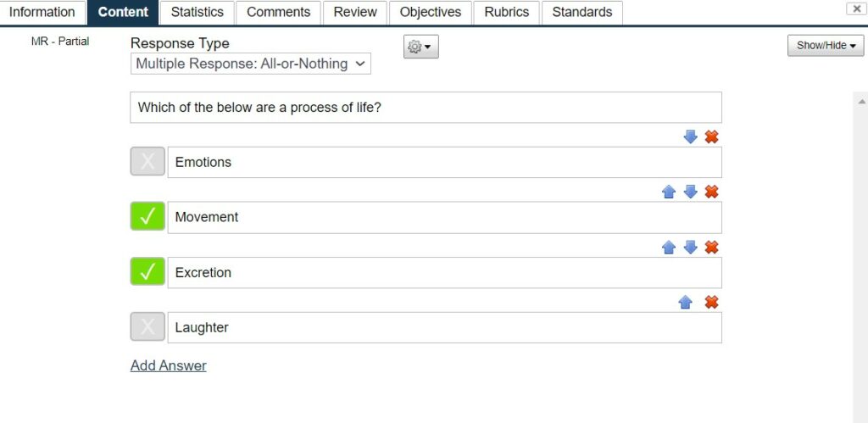
Task: Toggle the green check on Movement answer
Action: point(147,216)
